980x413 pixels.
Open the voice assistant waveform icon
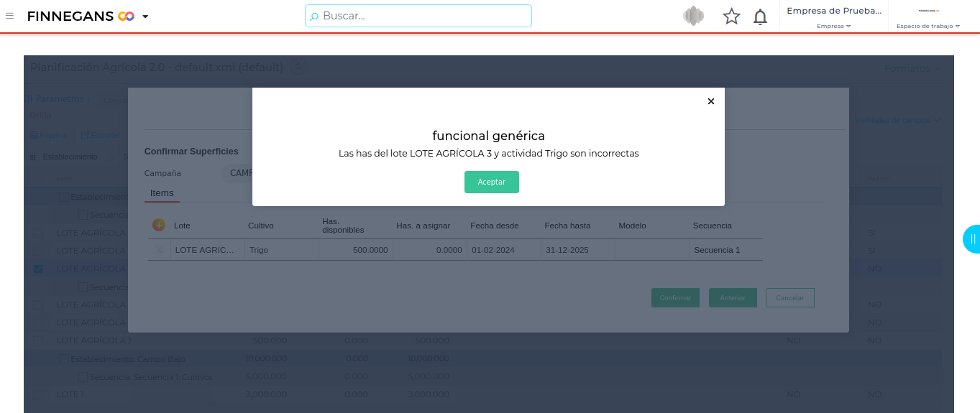pos(693,16)
